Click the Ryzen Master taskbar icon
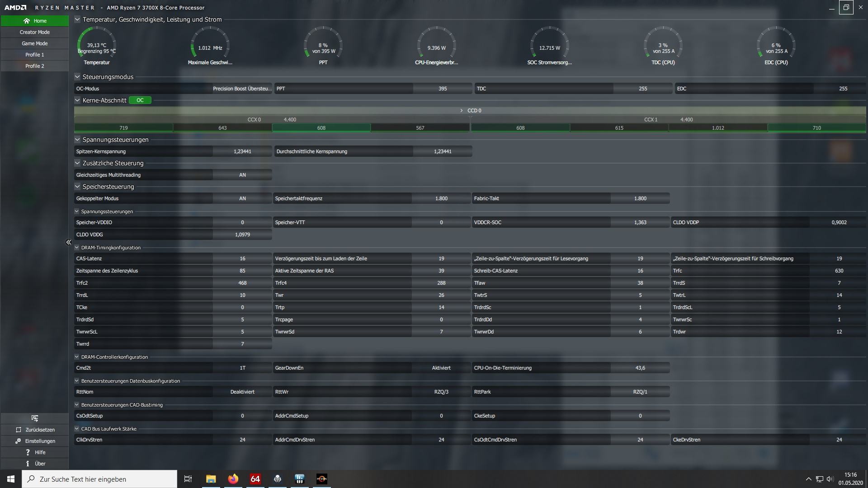The width and height of the screenshot is (868, 488). pos(321,479)
